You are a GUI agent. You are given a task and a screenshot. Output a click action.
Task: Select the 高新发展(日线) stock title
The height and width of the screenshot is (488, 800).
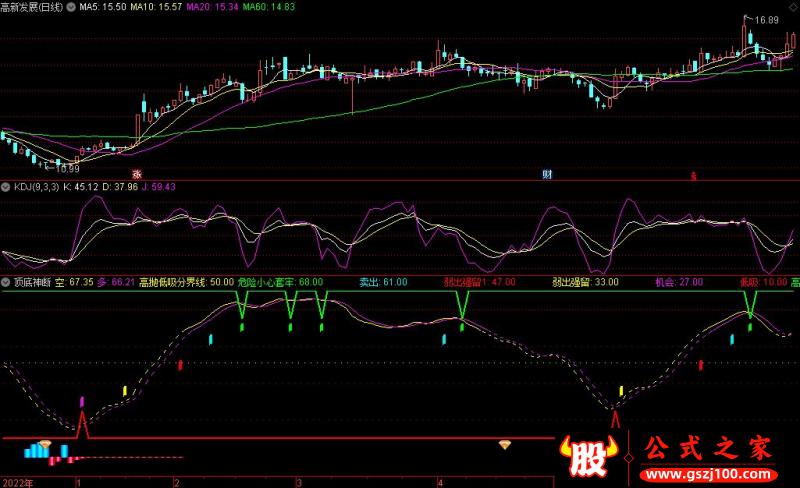point(32,7)
